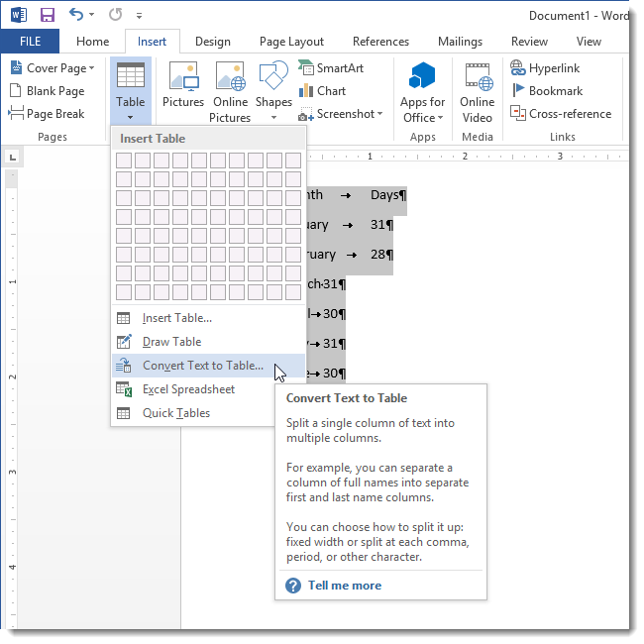Choose Insert Table... menu item

(209, 318)
